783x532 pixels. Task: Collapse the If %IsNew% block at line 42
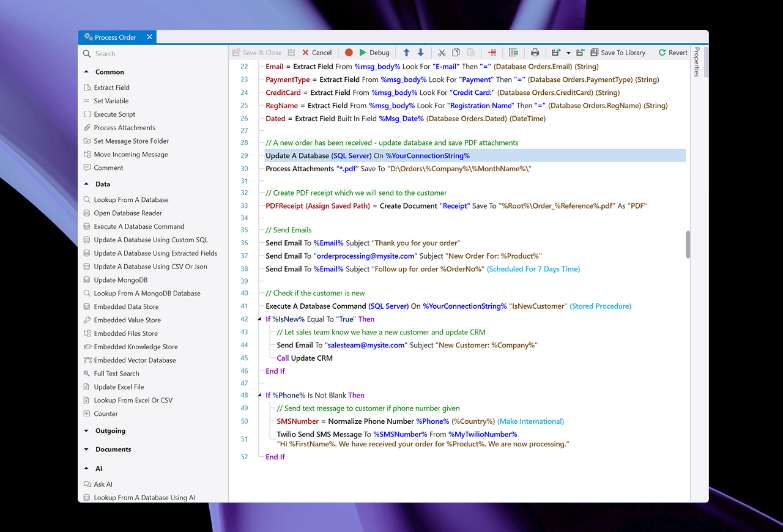tap(261, 319)
